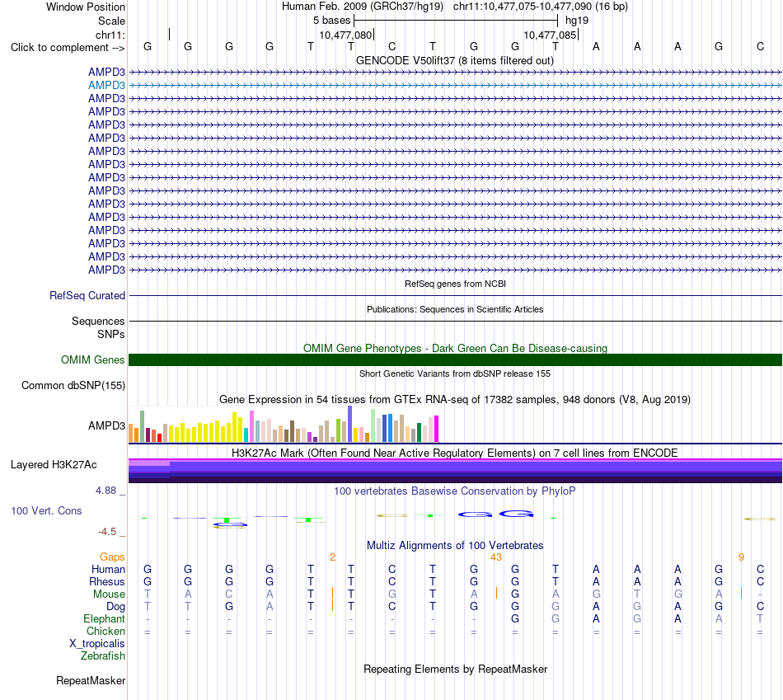Image resolution: width=783 pixels, height=700 pixels.
Task: Click the 'Click to complement -->' label
Action: click(68, 48)
